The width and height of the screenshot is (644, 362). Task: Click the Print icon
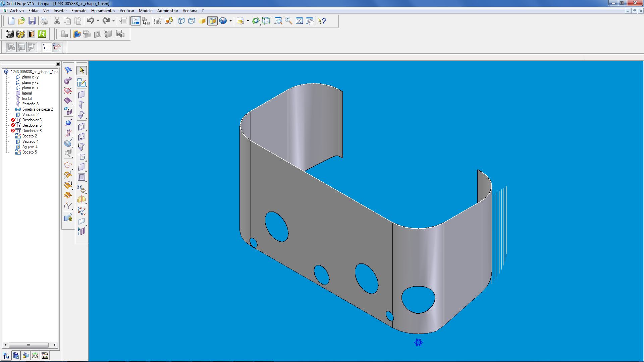[x=44, y=21]
